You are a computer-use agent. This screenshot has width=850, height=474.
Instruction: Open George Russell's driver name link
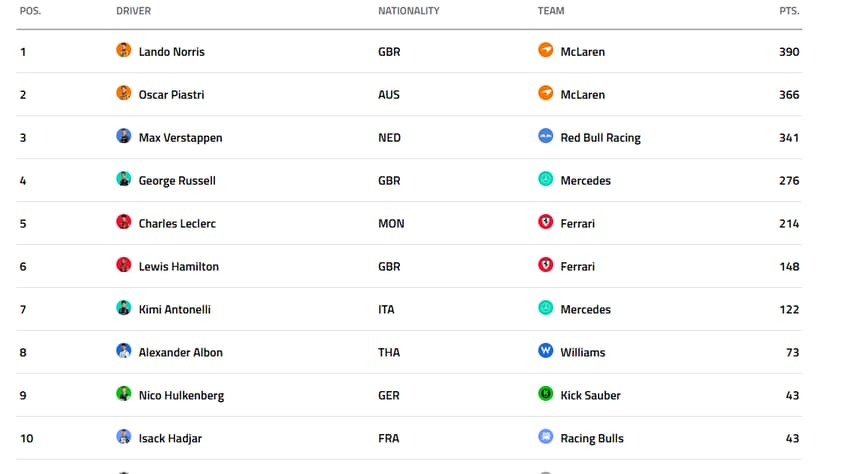tap(177, 181)
